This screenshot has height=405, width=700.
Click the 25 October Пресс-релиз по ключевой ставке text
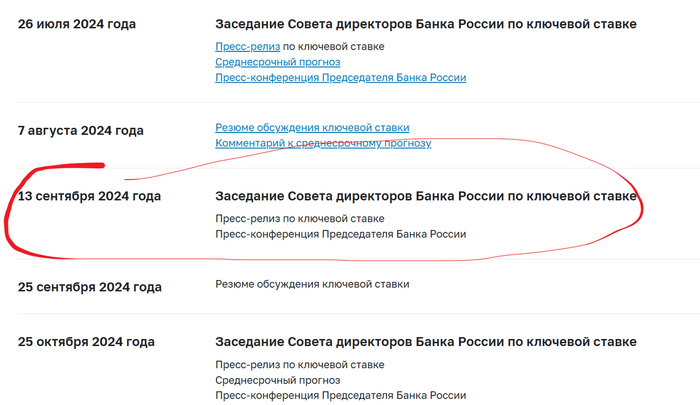pyautogui.click(x=300, y=365)
